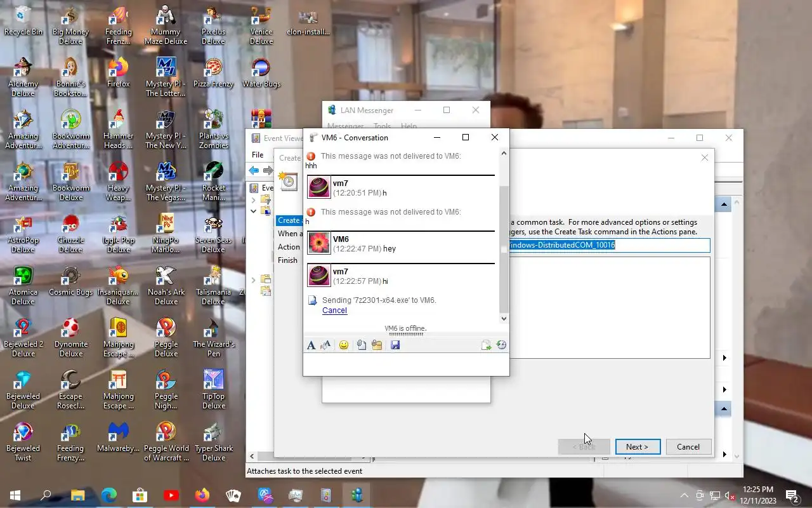
Task: Click the task name field in the wizard
Action: point(609,245)
